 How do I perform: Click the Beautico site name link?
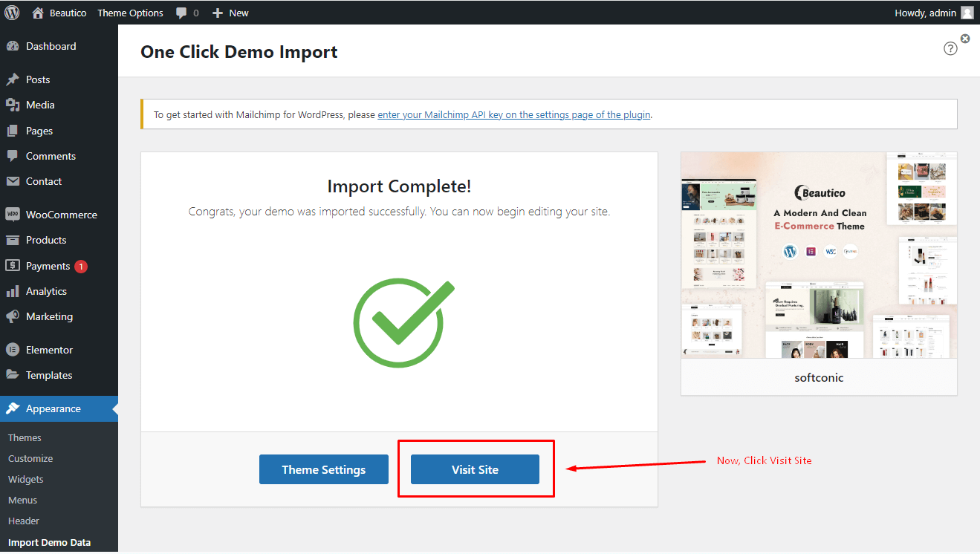point(68,13)
